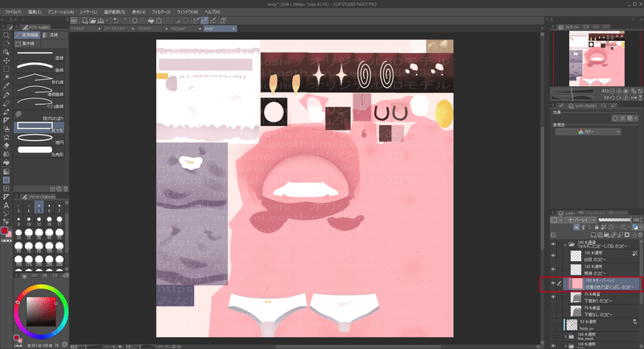
Task: Click the New document icon
Action: [x=85, y=20]
